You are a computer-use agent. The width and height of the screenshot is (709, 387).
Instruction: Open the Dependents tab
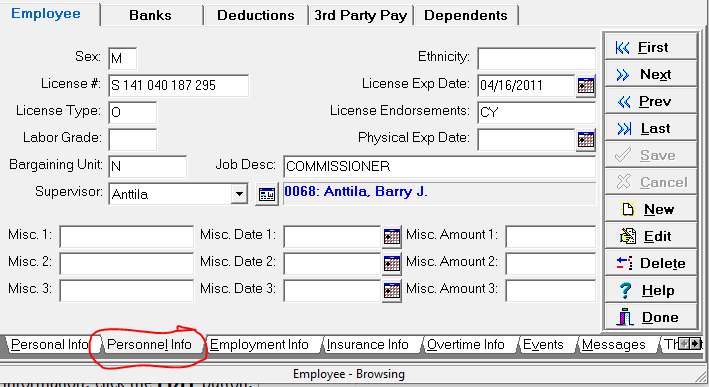[x=465, y=15]
